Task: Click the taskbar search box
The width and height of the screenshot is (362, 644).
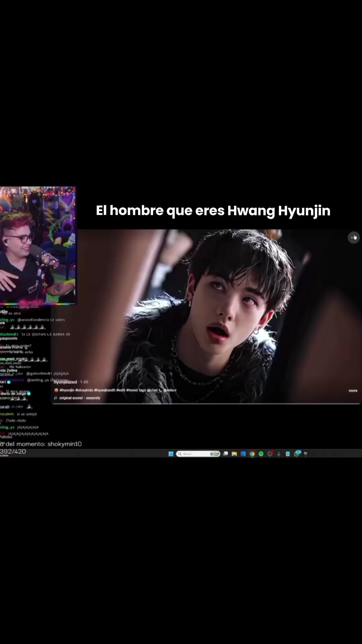Action: click(x=198, y=454)
